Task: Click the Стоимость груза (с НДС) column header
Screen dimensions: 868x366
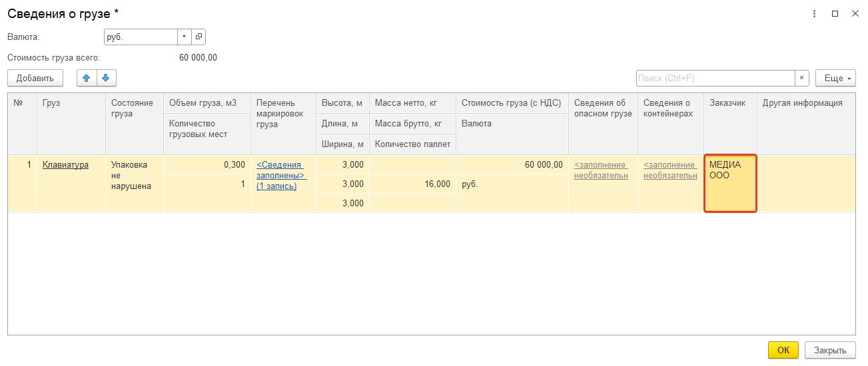Action: 512,102
